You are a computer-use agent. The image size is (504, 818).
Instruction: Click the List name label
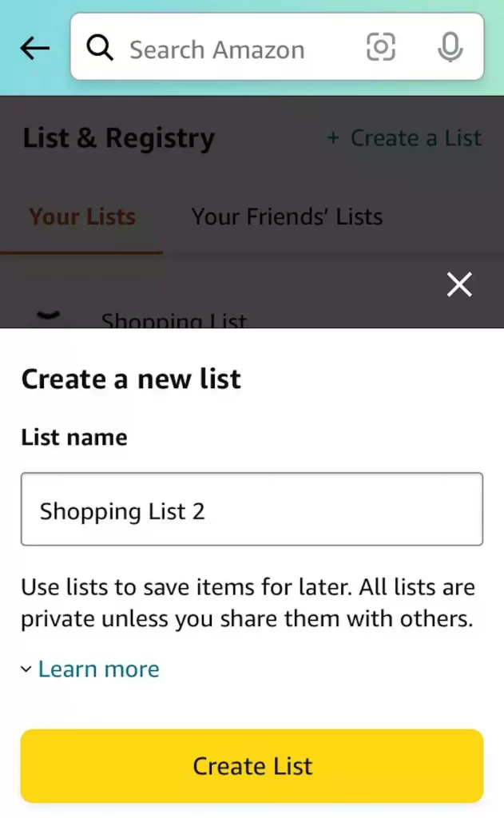74,437
